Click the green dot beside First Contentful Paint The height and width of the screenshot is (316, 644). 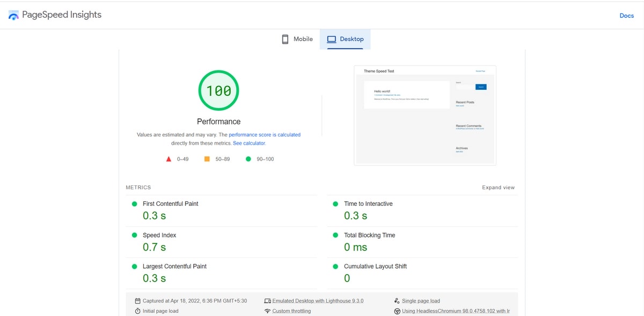(134, 204)
